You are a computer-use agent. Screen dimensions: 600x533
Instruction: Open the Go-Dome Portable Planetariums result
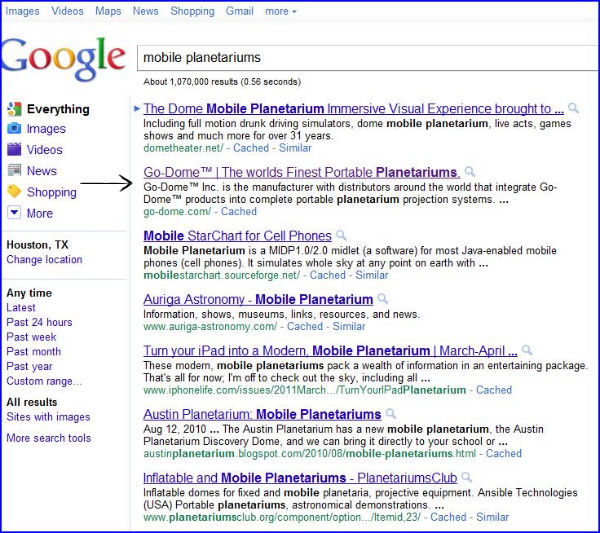(302, 172)
